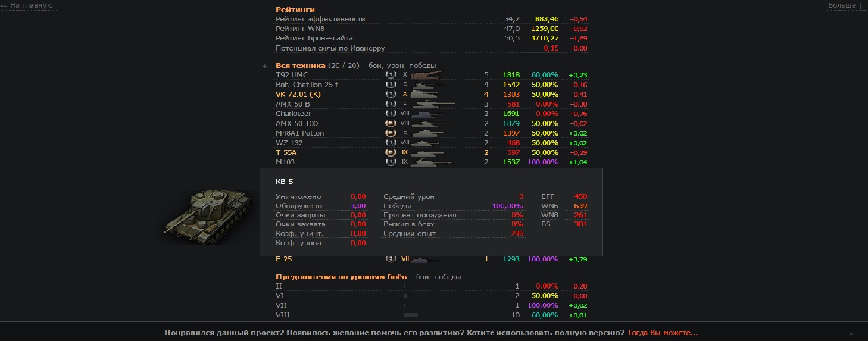The width and height of the screenshot is (868, 341).
Task: Click the M103 tank silhouette icon
Action: pos(427,162)
